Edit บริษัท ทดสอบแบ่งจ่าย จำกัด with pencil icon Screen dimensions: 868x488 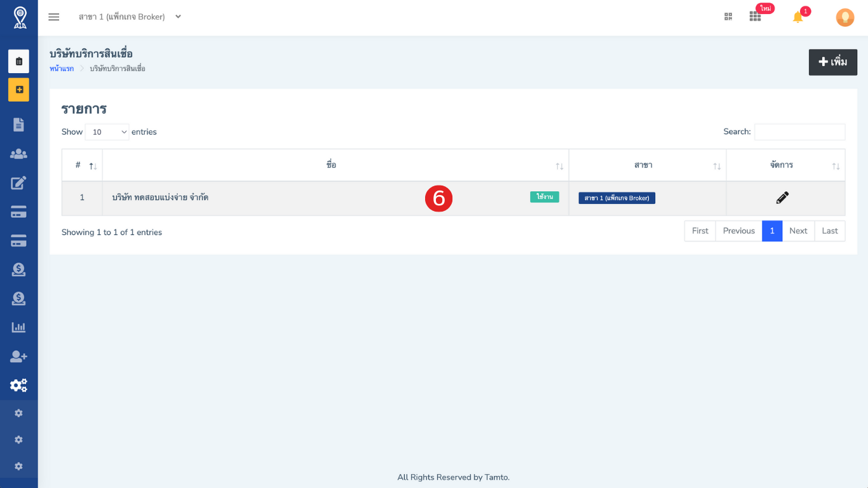[x=782, y=198]
